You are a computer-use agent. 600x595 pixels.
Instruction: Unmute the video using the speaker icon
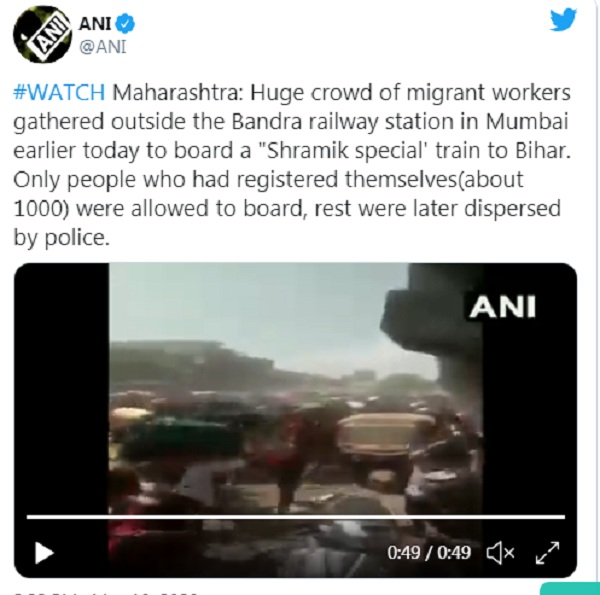click(500, 553)
